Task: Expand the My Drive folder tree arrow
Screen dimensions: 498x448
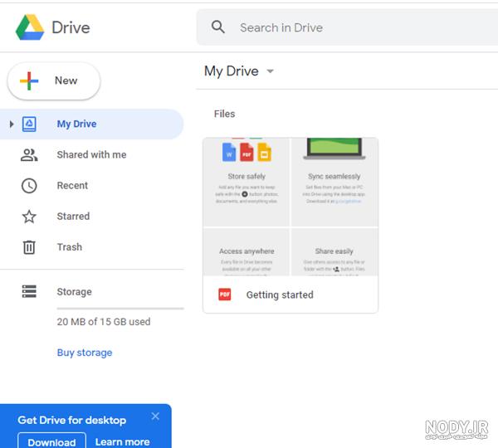Action: point(12,124)
